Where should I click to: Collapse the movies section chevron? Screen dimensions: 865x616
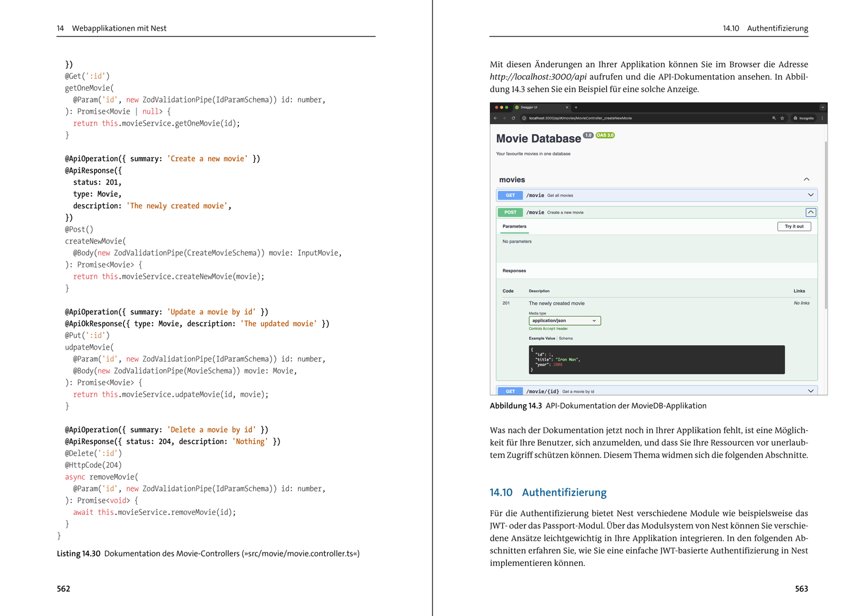point(806,179)
